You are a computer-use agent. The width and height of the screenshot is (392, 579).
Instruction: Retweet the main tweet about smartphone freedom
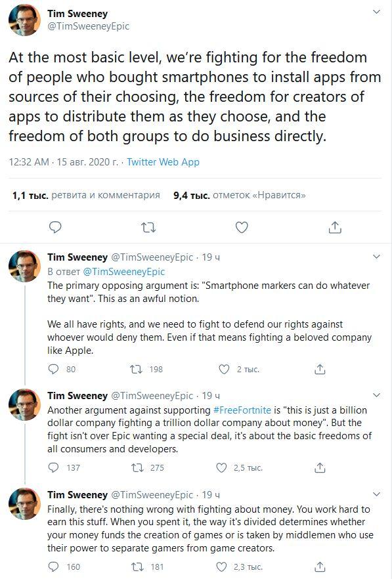pyautogui.click(x=148, y=227)
